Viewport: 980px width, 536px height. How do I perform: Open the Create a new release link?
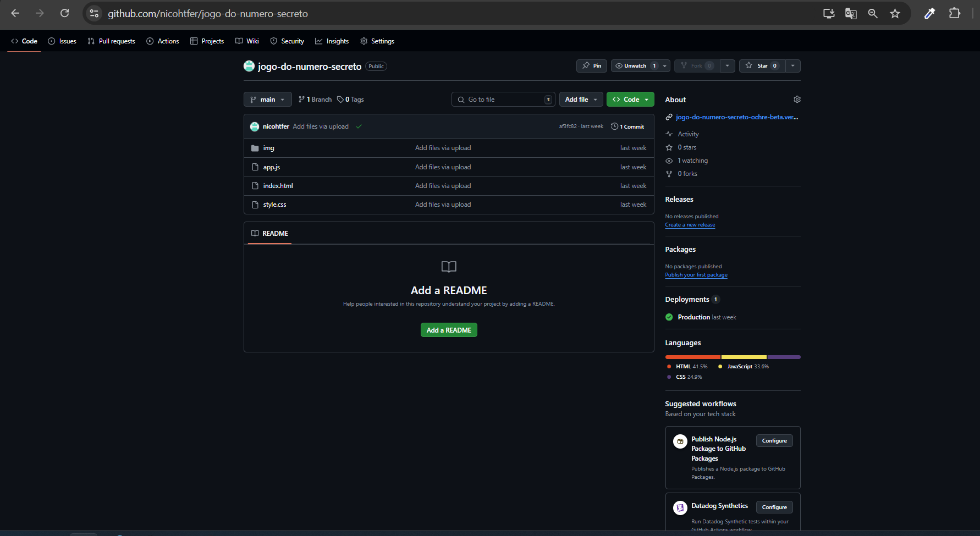pos(690,225)
